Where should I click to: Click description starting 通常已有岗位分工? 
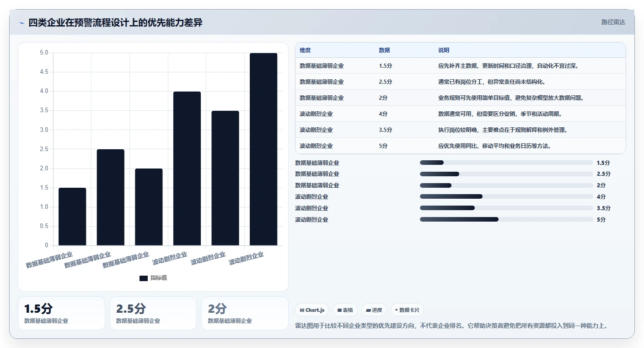492,82
